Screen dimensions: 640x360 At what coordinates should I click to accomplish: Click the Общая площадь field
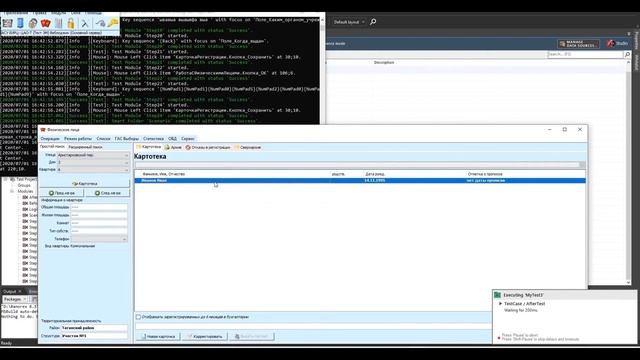(99, 207)
